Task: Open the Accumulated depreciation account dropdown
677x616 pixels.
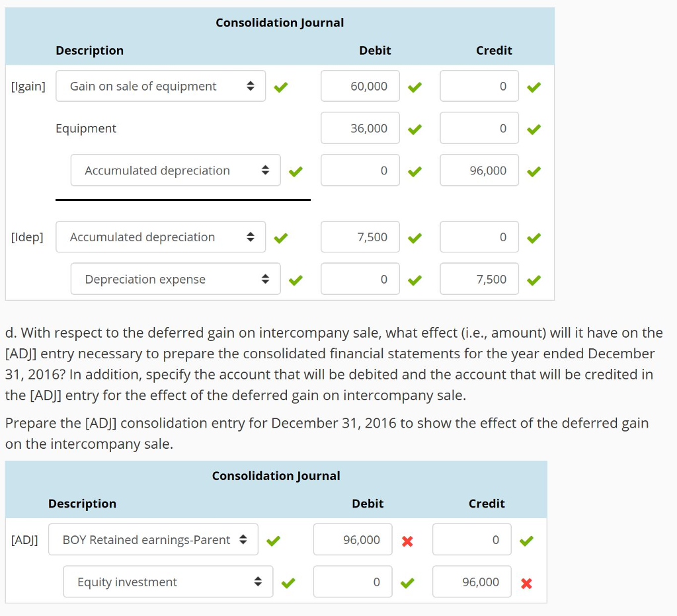Action: point(175,171)
